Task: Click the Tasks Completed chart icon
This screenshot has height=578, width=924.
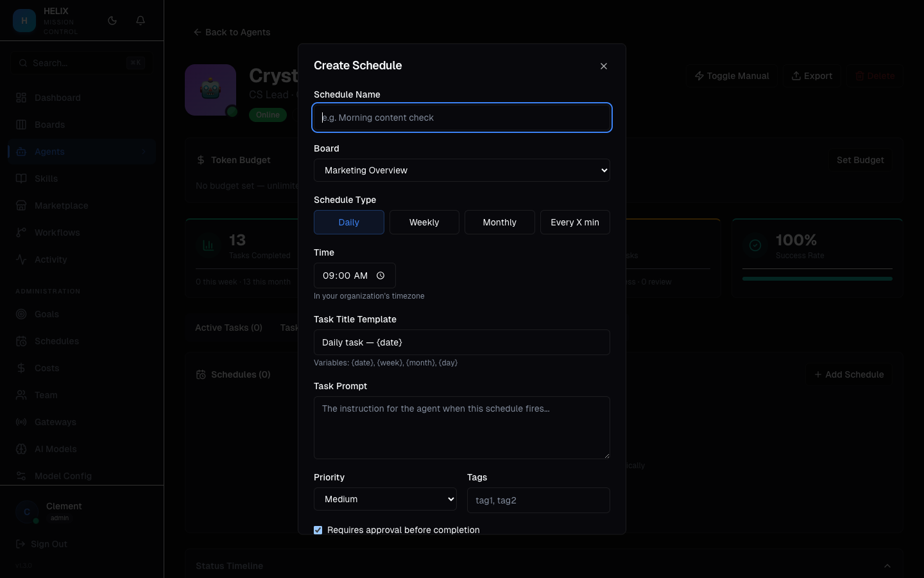Action: click(209, 245)
